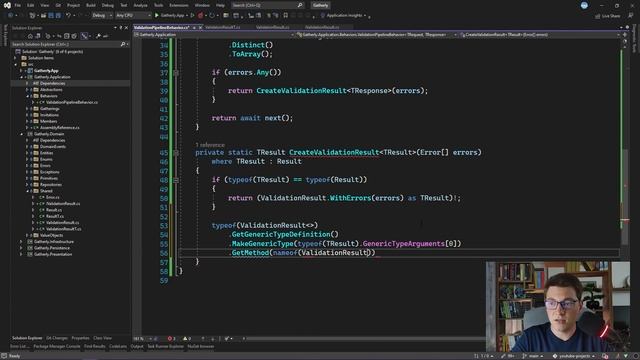Click the Visual Studio logo icon
The height and width of the screenshot is (360, 640).
coord(7,5)
